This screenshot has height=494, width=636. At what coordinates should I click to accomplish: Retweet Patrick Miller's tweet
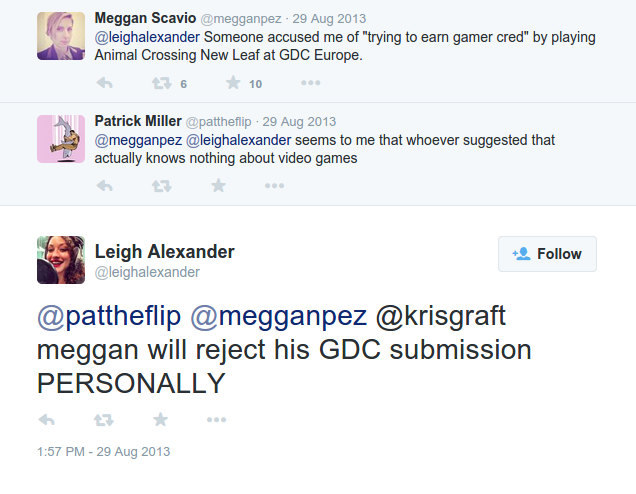pos(161,187)
